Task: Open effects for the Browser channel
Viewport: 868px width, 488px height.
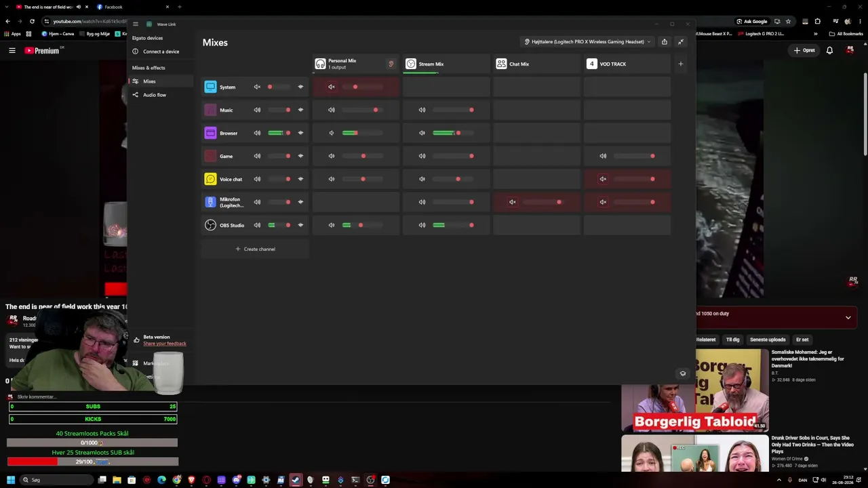Action: coord(300,133)
